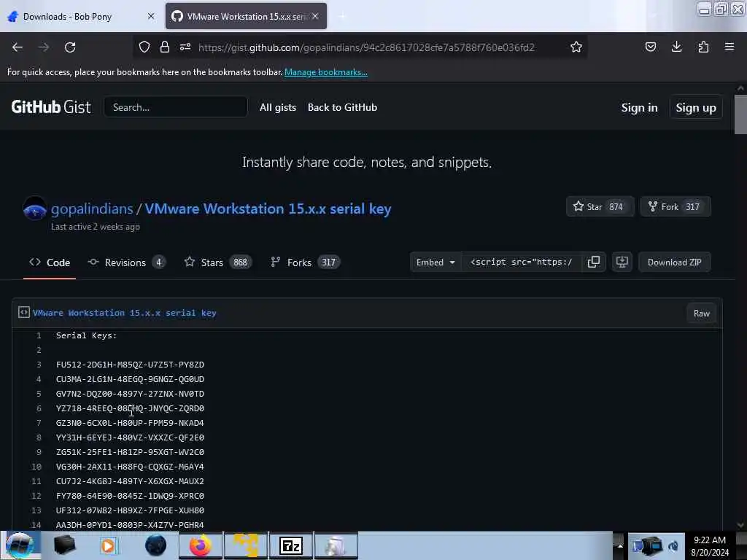Screen dimensions: 747x560
Task: Open site permissions icon in address bar
Action: click(x=185, y=47)
